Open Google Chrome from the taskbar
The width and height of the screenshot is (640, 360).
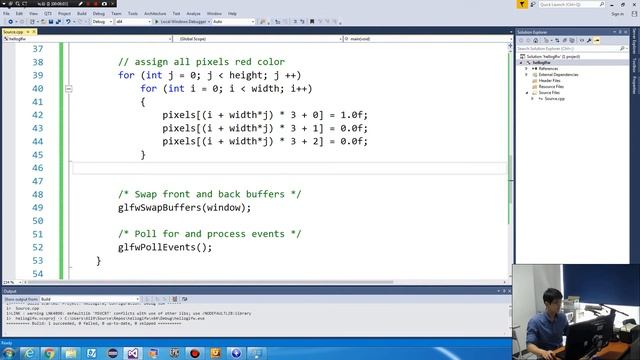(x=49, y=353)
